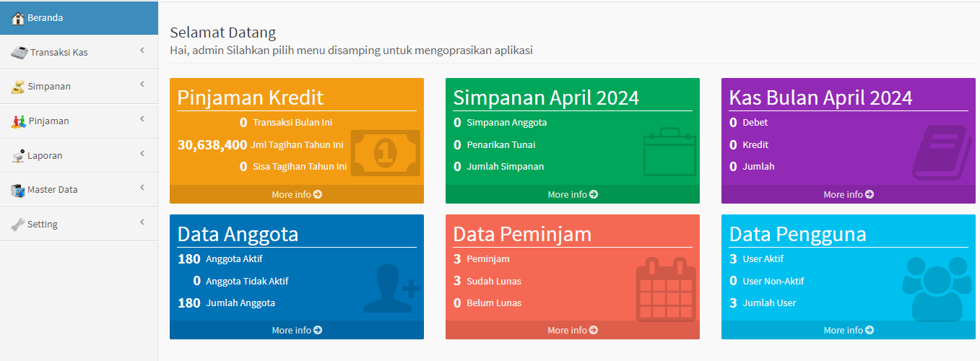Click the add-person icon in Data Anggota

tap(391, 288)
